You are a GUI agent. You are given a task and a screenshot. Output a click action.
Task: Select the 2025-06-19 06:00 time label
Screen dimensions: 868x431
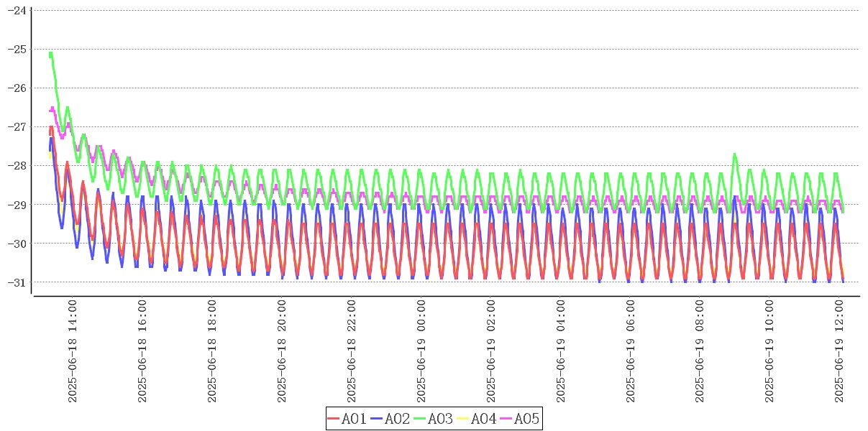point(631,352)
